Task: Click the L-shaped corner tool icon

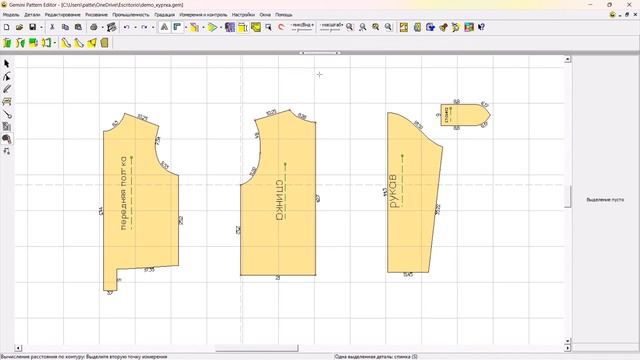Action: (x=177, y=27)
